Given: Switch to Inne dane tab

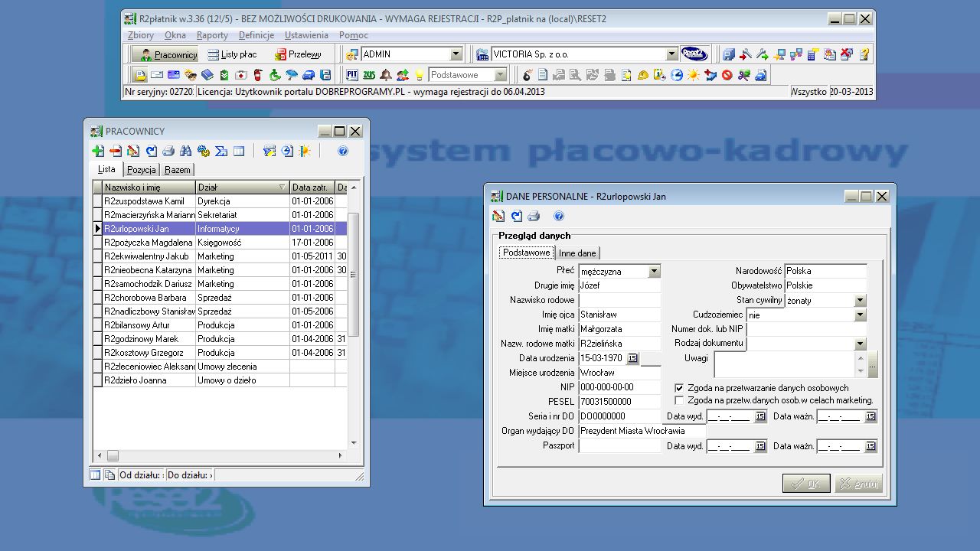Looking at the screenshot, I should click(577, 253).
